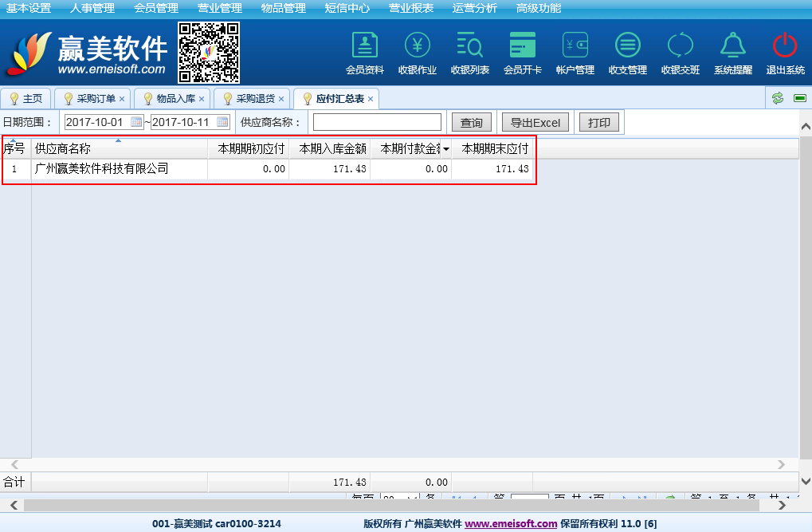Screen dimensions: 812x532
Task: Open end date calendar picker
Action: click(x=222, y=122)
